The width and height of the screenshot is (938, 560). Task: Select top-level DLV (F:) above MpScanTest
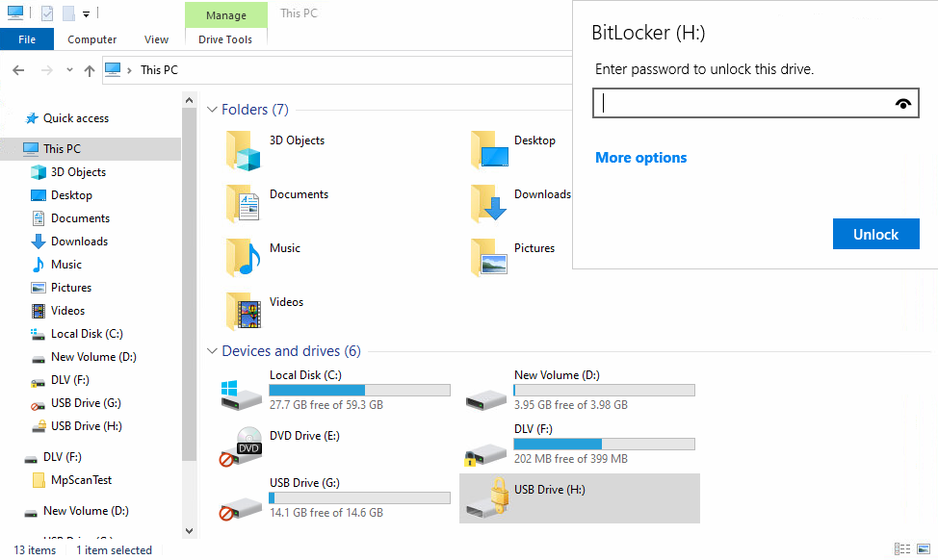[63, 457]
